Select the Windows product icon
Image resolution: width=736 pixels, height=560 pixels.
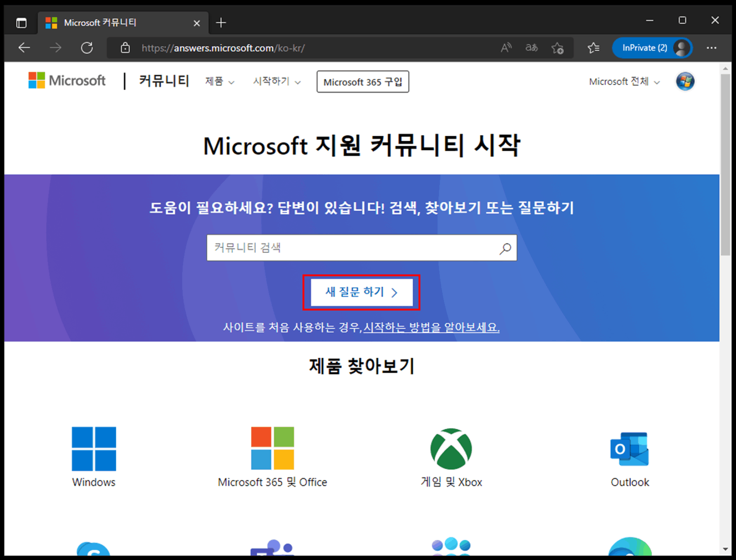pos(94,449)
